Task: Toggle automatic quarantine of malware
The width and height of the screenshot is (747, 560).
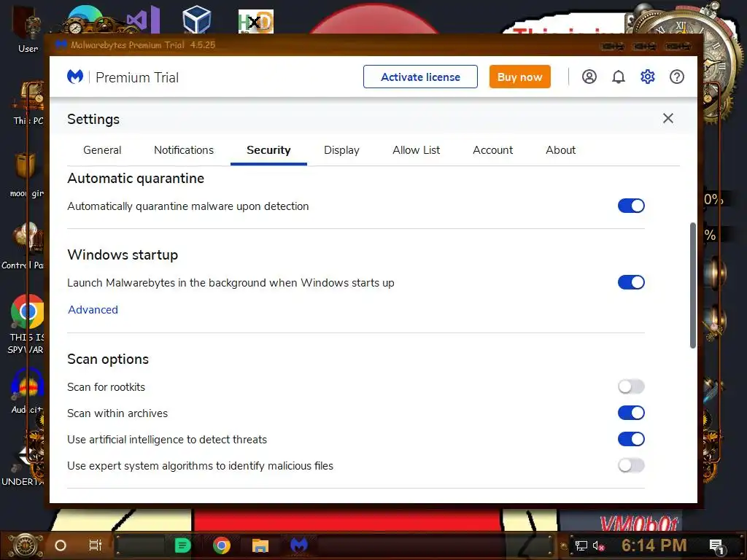Action: click(x=631, y=206)
